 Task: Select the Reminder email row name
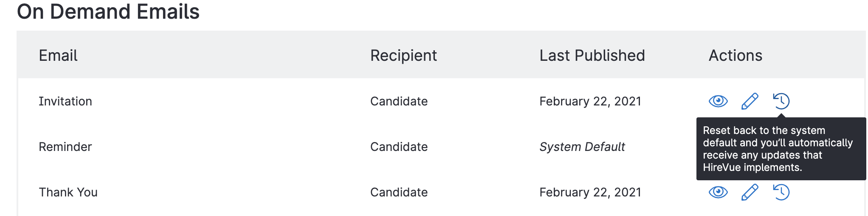pos(65,147)
